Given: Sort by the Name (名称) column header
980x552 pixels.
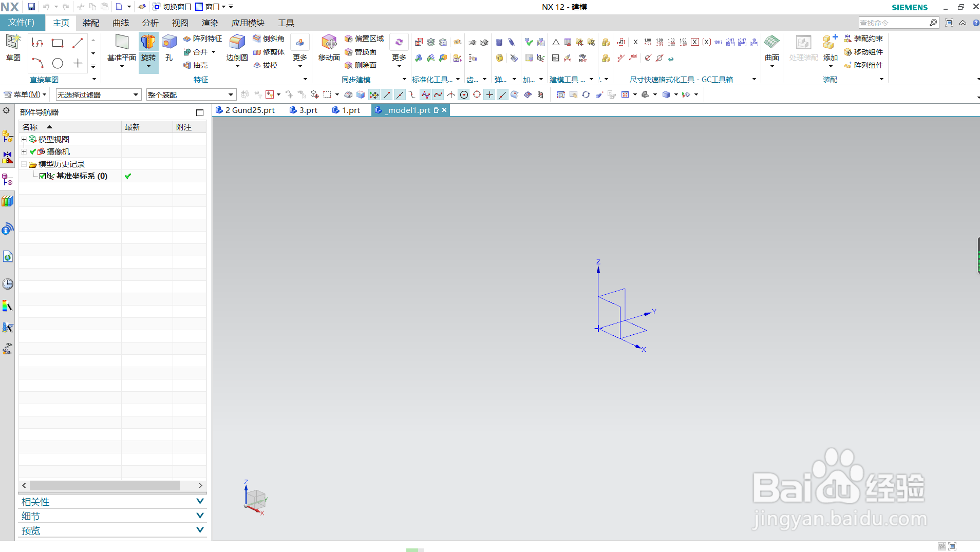Looking at the screenshot, I should pos(70,127).
